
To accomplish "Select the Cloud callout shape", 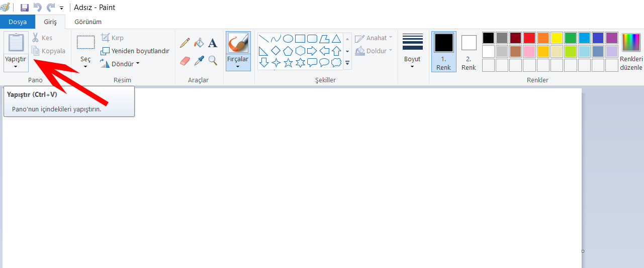I will point(336,63).
